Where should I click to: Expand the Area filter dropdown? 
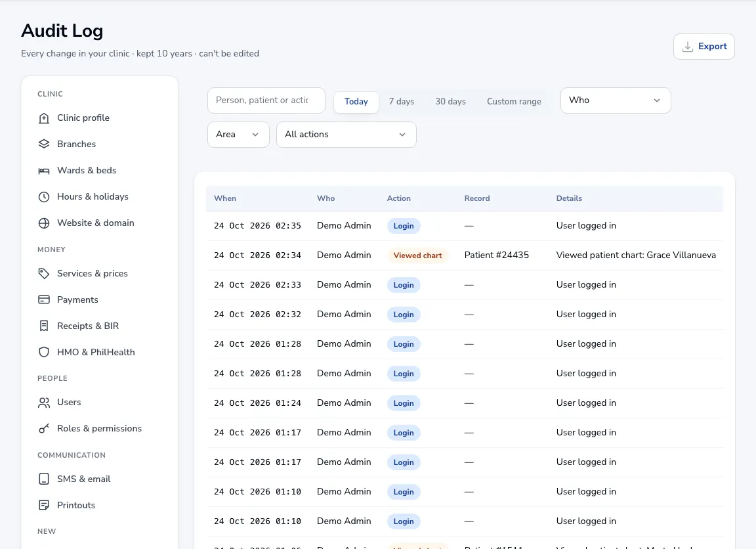(x=238, y=135)
